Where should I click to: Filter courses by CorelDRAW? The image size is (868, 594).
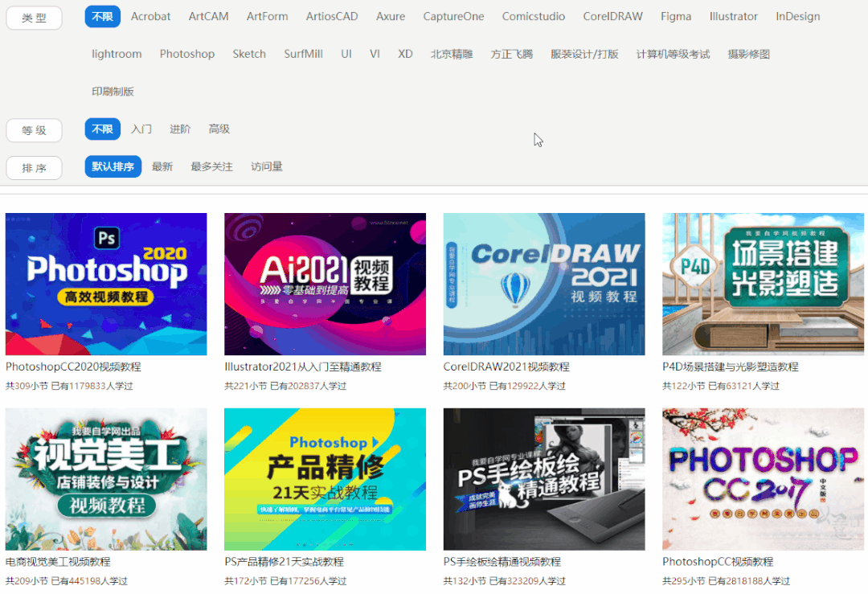612,17
